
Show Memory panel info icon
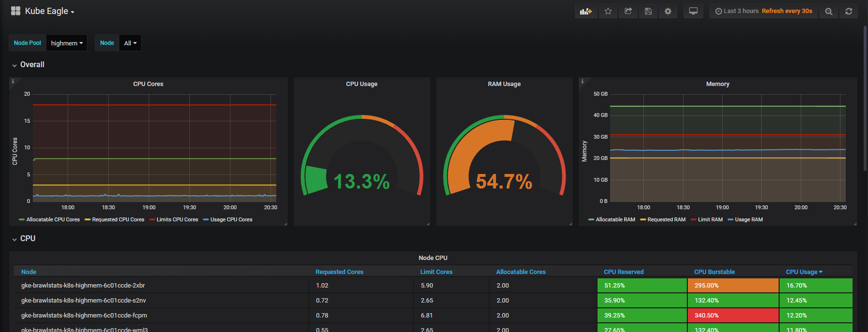coord(583,81)
